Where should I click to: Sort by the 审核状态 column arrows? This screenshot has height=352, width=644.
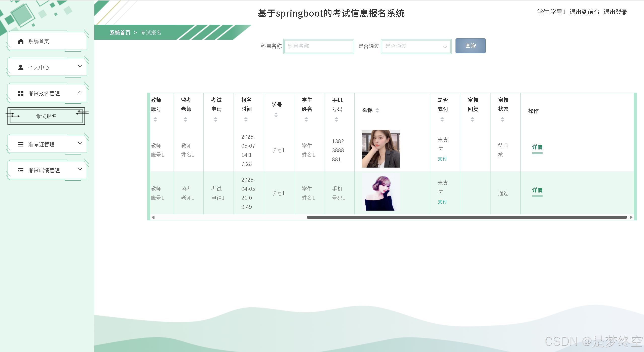(503, 120)
